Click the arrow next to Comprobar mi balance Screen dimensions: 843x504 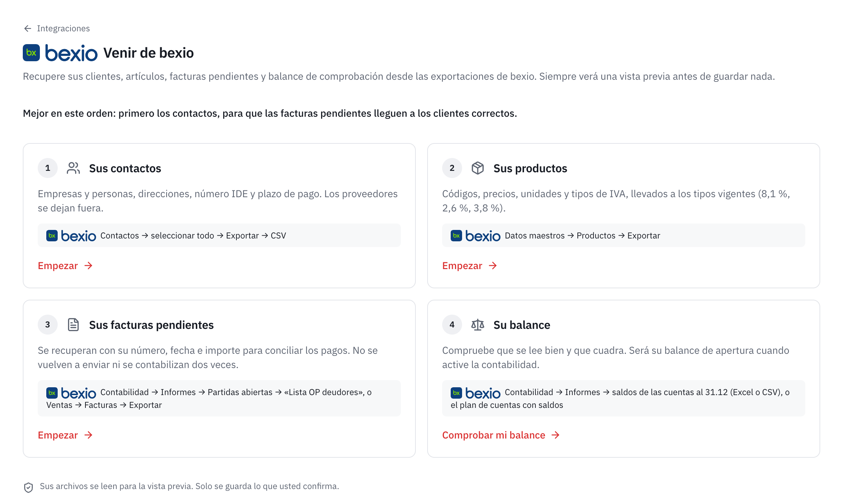pos(555,435)
